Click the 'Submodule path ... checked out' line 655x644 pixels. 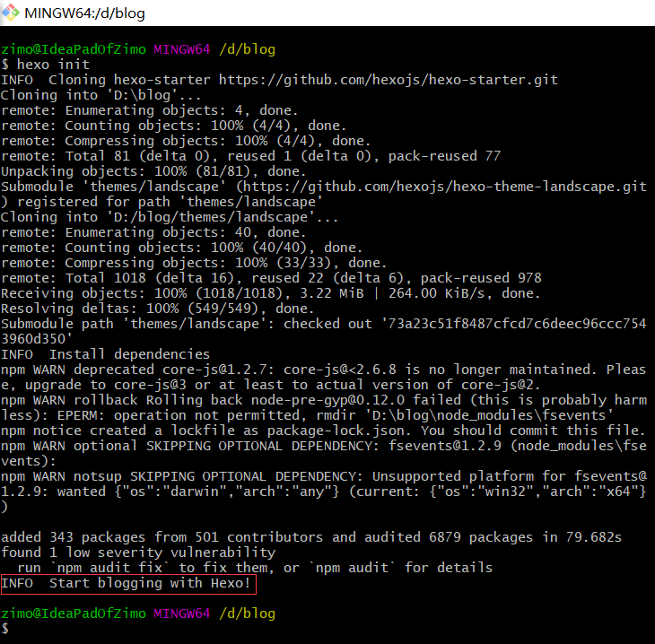click(x=324, y=324)
